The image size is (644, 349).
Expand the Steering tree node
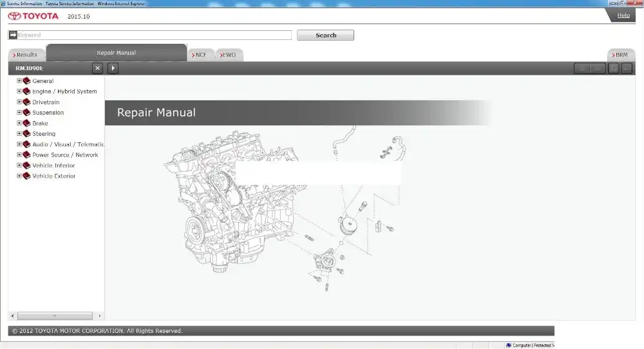[19, 133]
